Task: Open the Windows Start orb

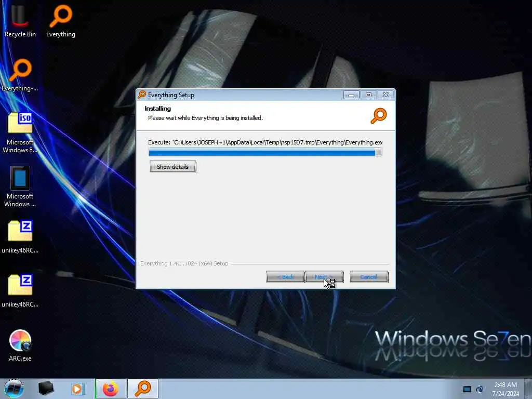Action: 14,389
